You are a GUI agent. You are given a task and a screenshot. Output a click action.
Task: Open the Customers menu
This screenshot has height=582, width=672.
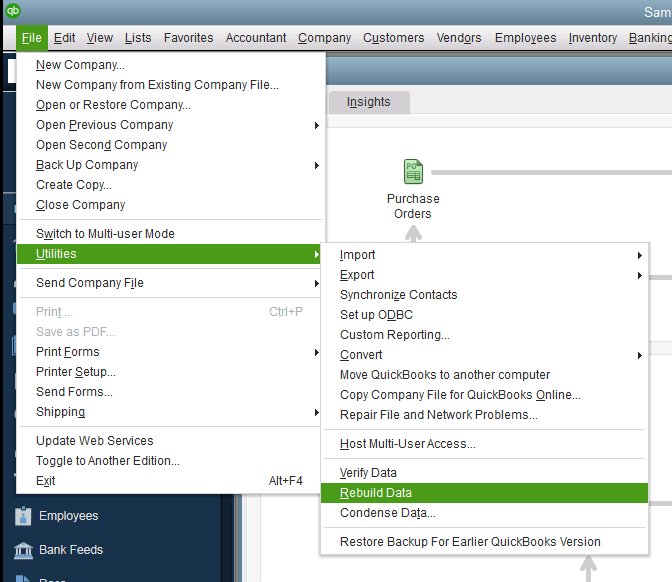coord(393,38)
